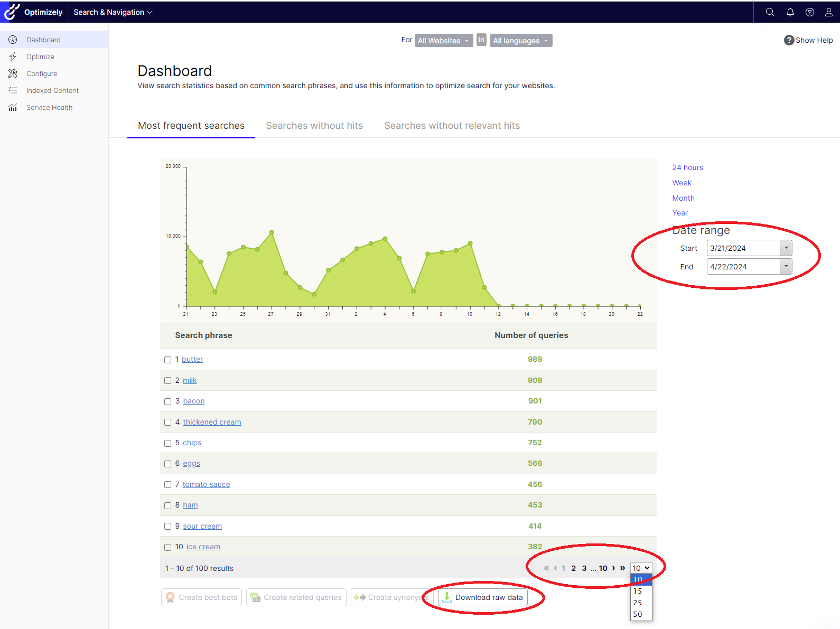Click the End date input field

pos(743,267)
